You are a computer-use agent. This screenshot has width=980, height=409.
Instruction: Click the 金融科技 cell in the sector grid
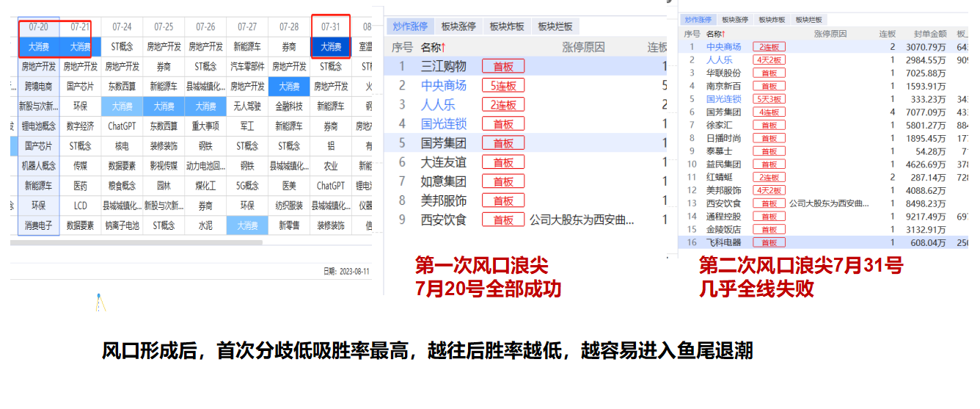click(290, 106)
